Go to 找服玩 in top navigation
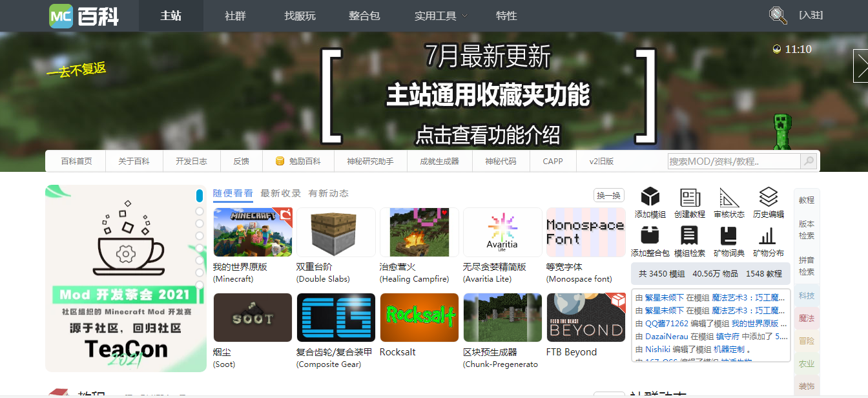The width and height of the screenshot is (868, 398). click(300, 16)
